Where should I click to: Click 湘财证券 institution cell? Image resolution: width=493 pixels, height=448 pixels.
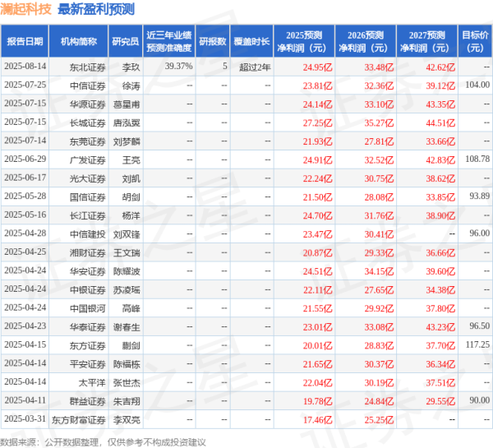point(87,252)
